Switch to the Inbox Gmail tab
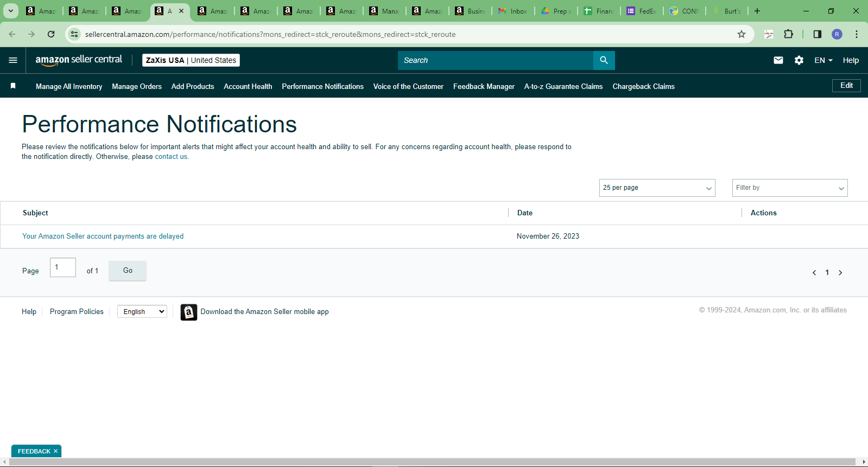The width and height of the screenshot is (868, 467). (x=513, y=11)
